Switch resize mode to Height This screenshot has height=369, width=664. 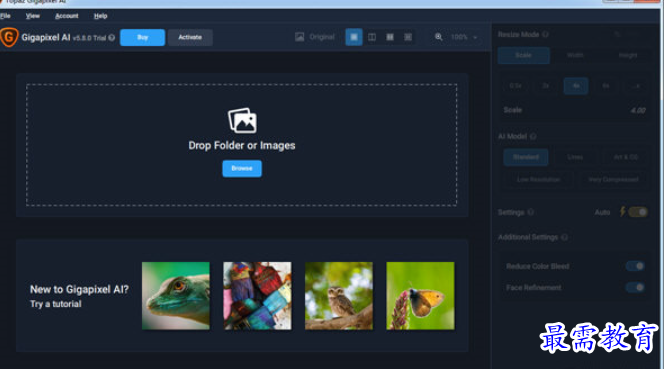click(627, 55)
